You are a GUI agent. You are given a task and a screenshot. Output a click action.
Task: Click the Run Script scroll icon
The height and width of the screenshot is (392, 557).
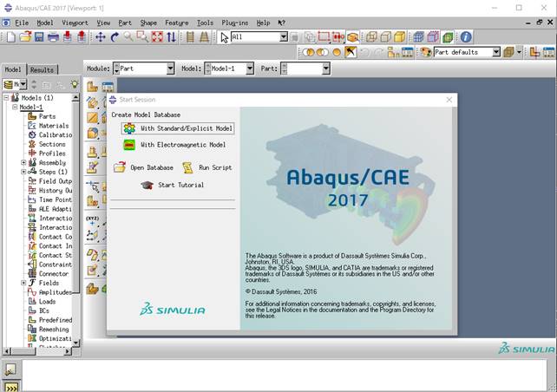pos(187,167)
